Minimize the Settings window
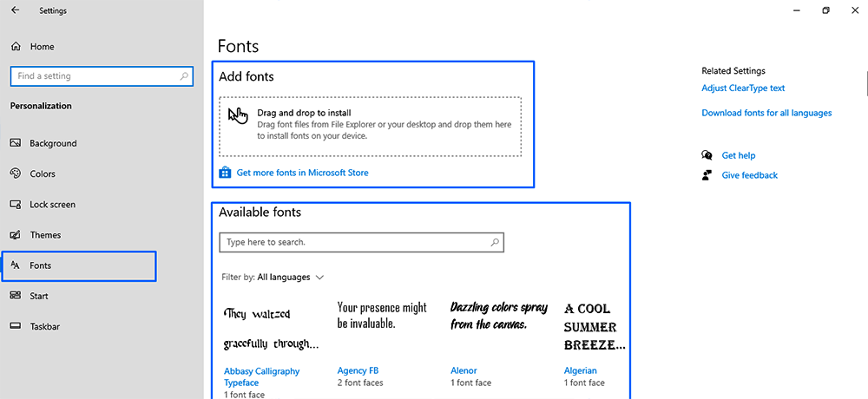Viewport: 868px width, 399px height. click(797, 10)
